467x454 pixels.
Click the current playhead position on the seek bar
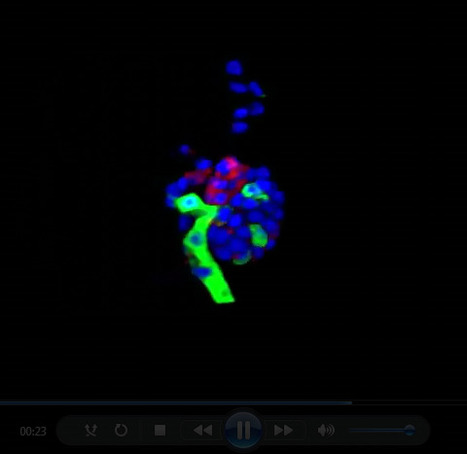coord(352,403)
